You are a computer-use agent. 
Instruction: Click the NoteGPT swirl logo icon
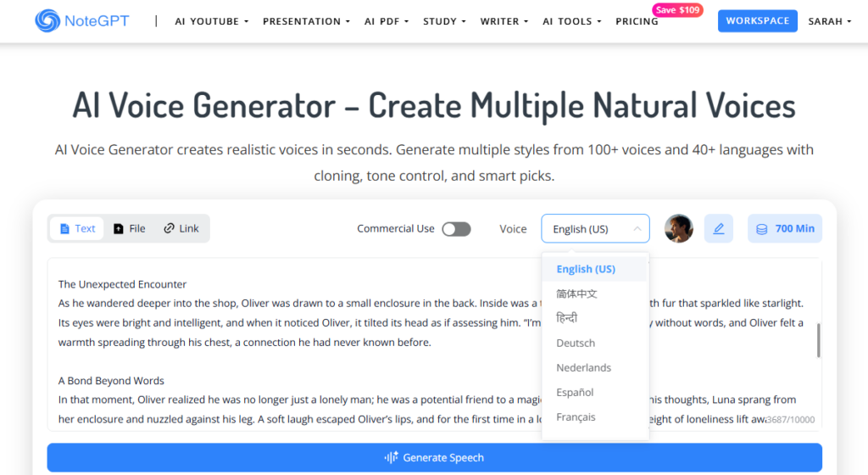click(47, 21)
